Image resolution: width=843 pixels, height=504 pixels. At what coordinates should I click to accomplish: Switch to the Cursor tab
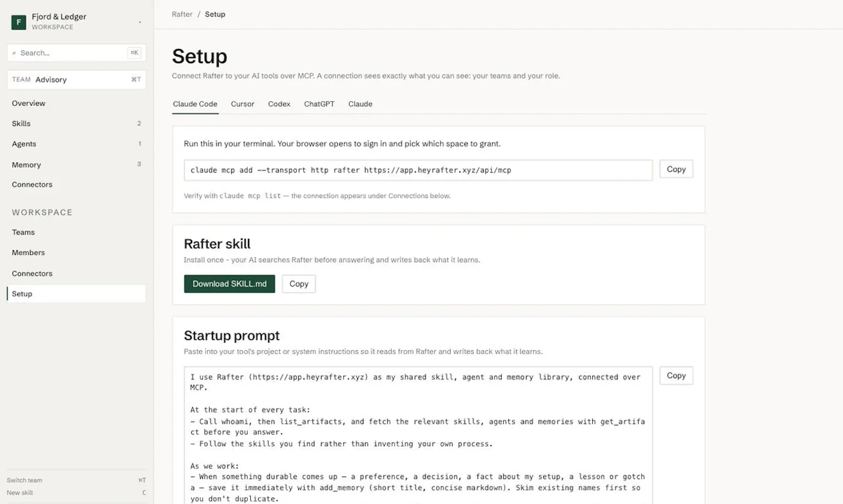[x=242, y=104]
